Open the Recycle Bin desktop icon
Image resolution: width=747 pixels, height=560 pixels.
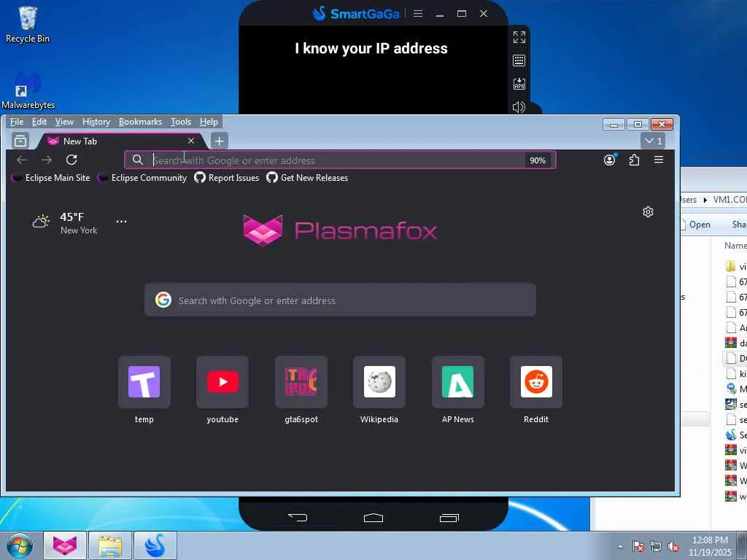pyautogui.click(x=27, y=25)
